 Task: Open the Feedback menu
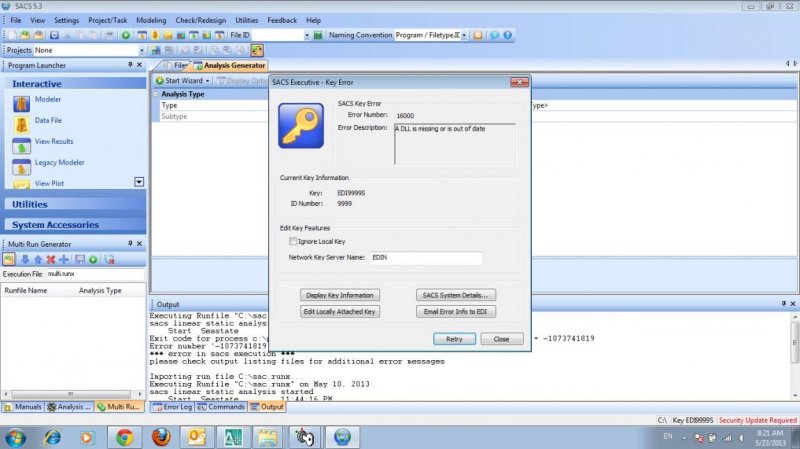(x=282, y=20)
